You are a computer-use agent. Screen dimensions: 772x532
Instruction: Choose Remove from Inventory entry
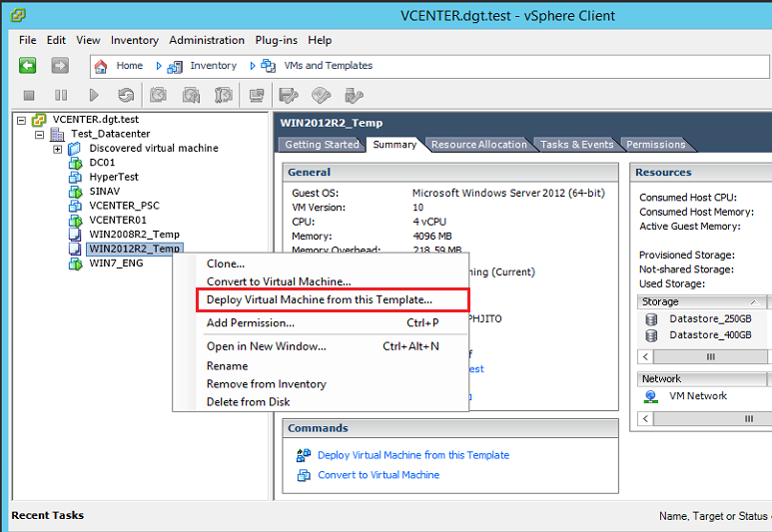point(321,384)
